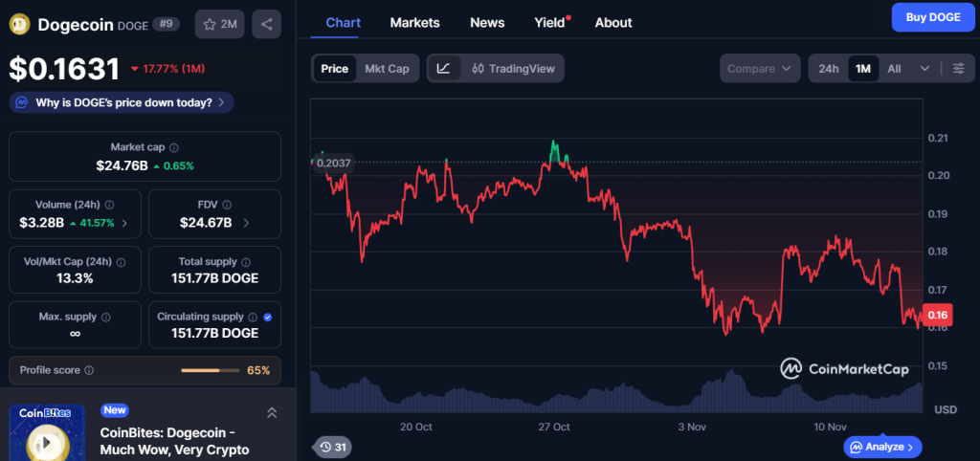Open chart settings sliders icon
Viewport: 980px width, 461px height.
tap(958, 69)
